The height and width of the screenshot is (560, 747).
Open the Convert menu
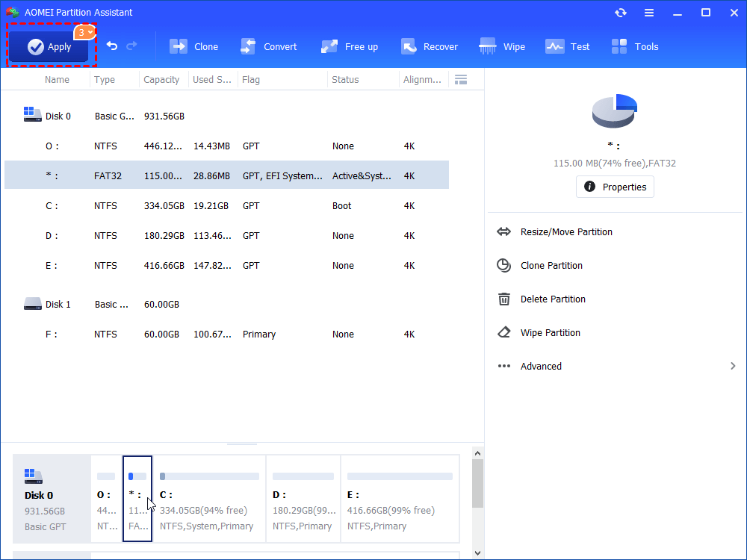pos(269,46)
